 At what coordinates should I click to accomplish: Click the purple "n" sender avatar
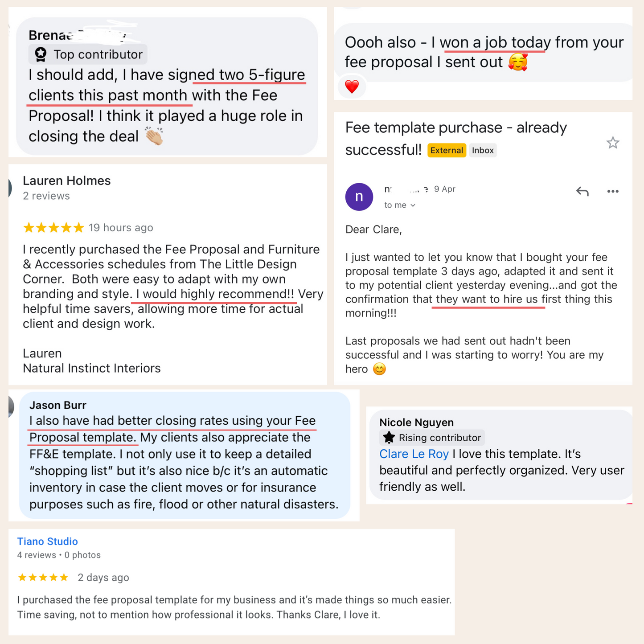(x=359, y=197)
